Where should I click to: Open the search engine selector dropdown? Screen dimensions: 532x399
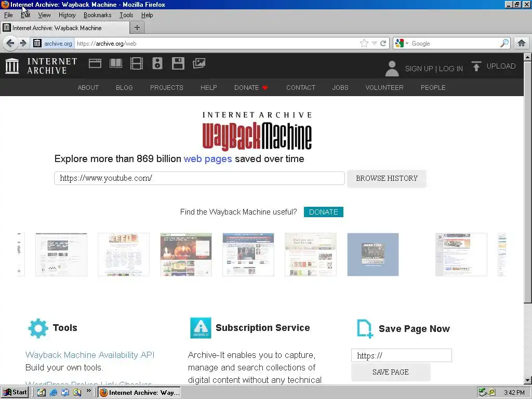[x=402, y=44]
